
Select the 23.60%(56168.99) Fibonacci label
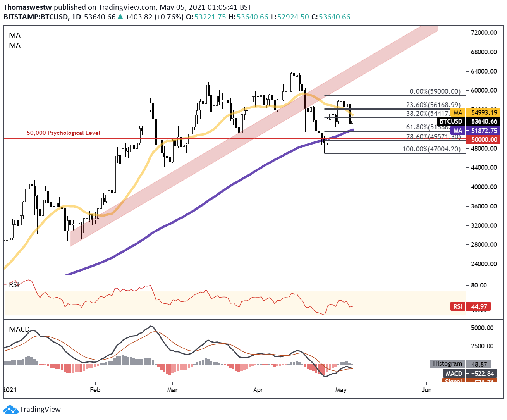tap(433, 105)
